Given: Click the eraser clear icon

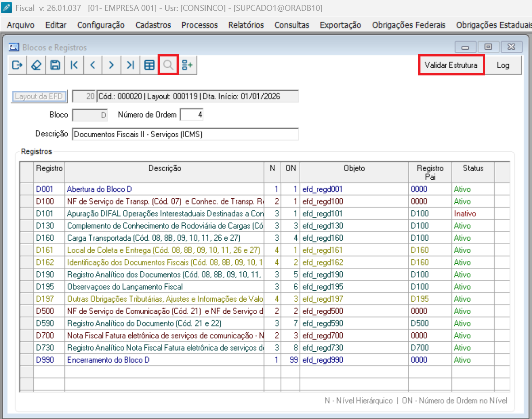Looking at the screenshot, I should click(36, 65).
